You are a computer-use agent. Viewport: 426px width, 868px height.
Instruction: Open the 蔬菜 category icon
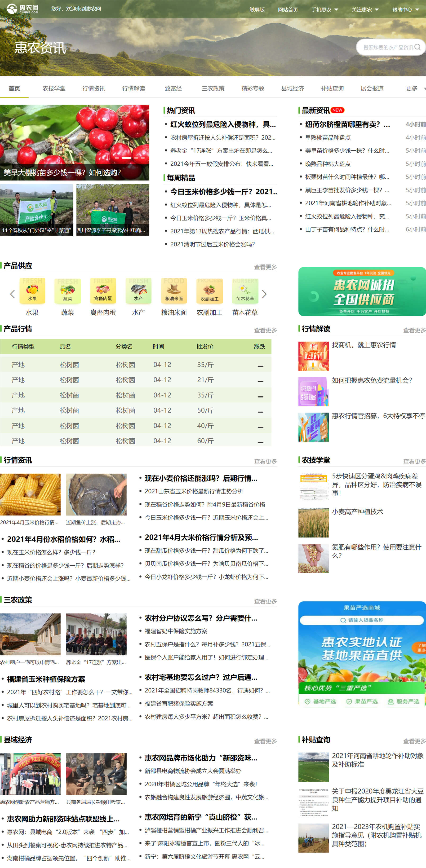pos(68,291)
